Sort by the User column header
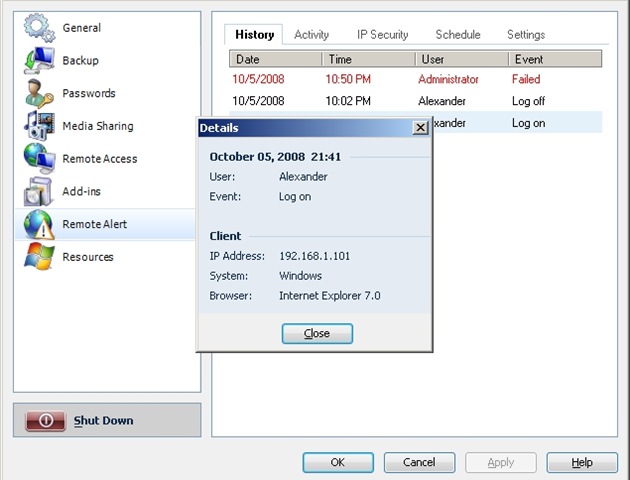Image resolution: width=630 pixels, height=480 pixels. 462,59
